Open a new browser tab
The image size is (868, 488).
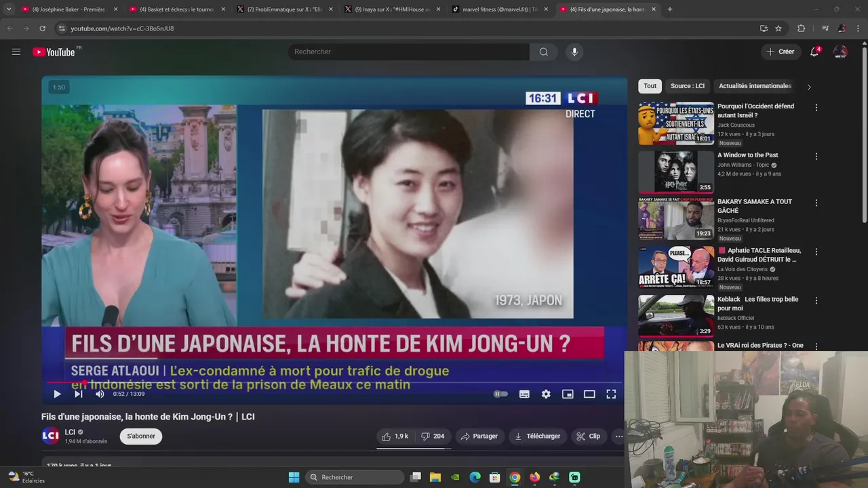click(670, 9)
